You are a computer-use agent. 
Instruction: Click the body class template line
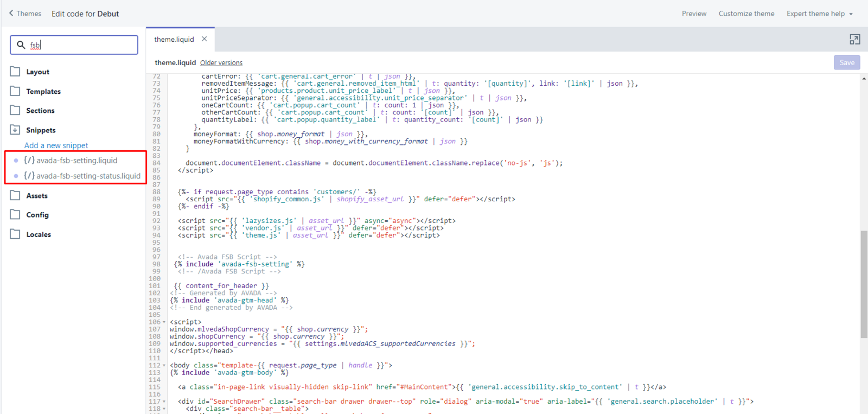(281, 366)
